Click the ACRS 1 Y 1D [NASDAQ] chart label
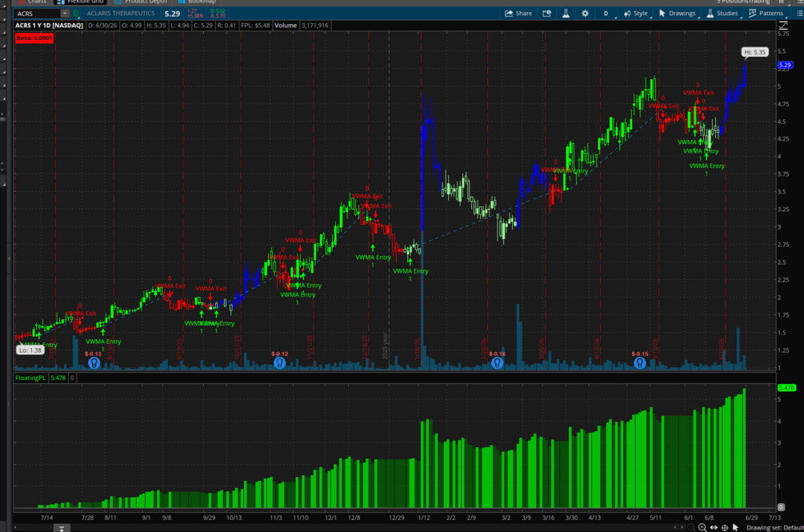Image resolution: width=804 pixels, height=532 pixels. (49, 25)
